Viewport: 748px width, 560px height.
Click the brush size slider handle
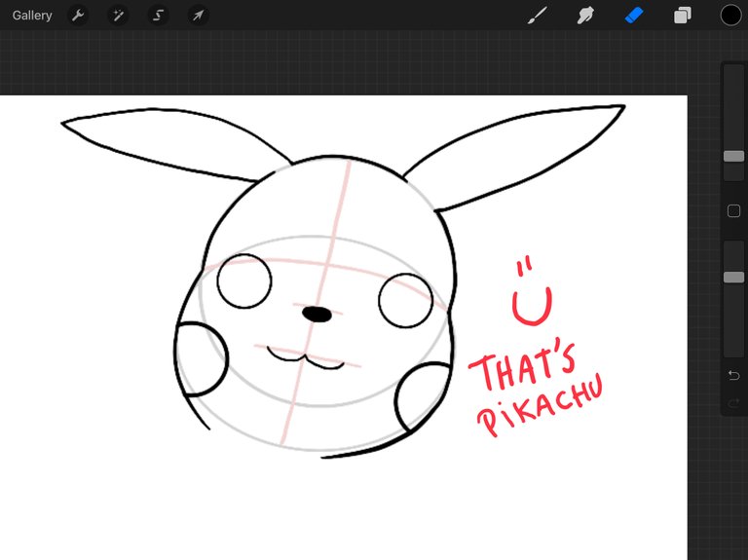pos(733,156)
